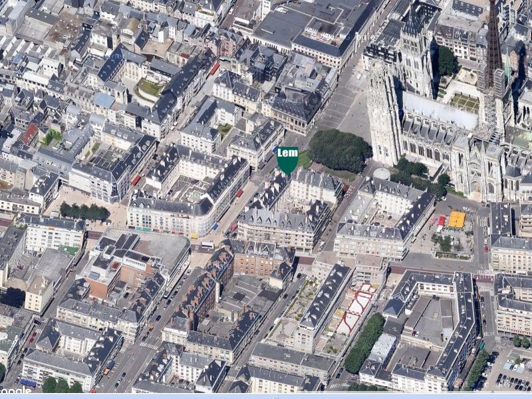Select the round white dome near the cathedral
Image resolution: width=532 pixels, height=399 pixels.
[382, 174]
